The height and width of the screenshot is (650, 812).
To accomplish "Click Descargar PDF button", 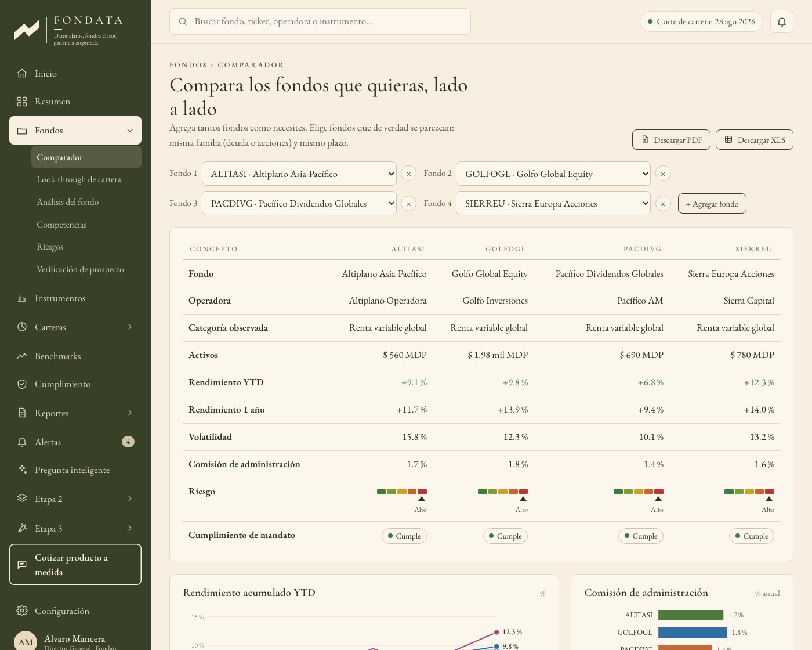I will (671, 140).
